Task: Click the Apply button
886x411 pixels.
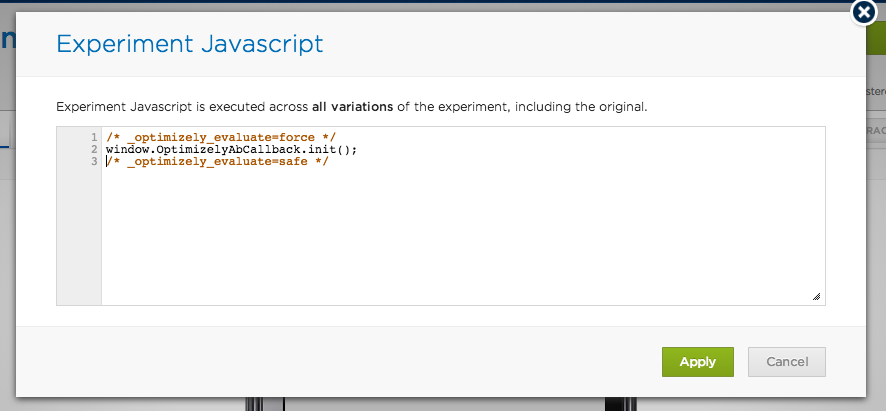Action: click(697, 362)
